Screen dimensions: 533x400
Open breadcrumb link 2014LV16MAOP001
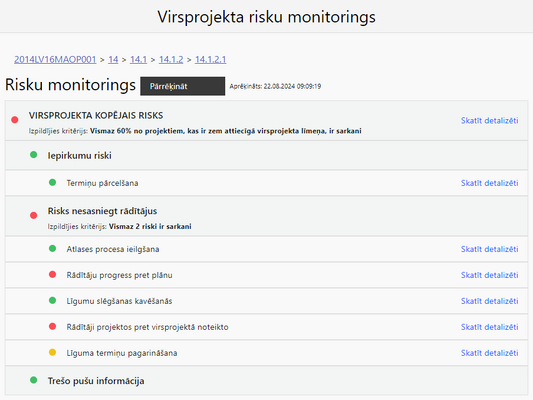(x=55, y=59)
